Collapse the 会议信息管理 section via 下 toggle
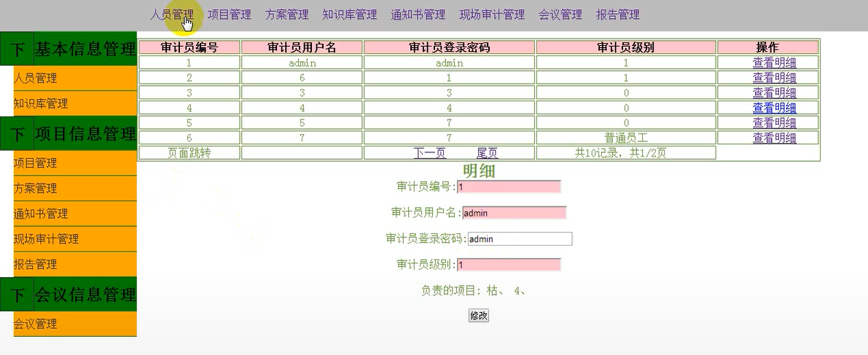Screen dimensions: 868x355 pos(17,294)
